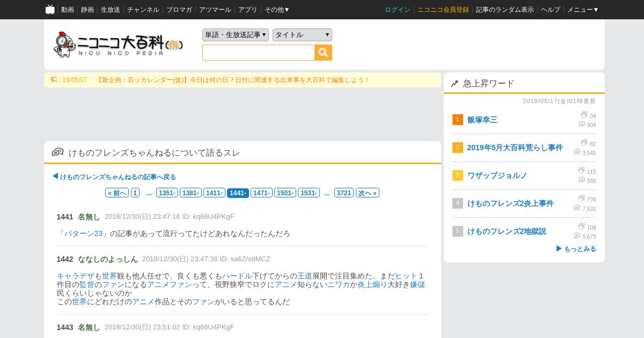Click the ログイン link
644x338 pixels.
coord(398,10)
